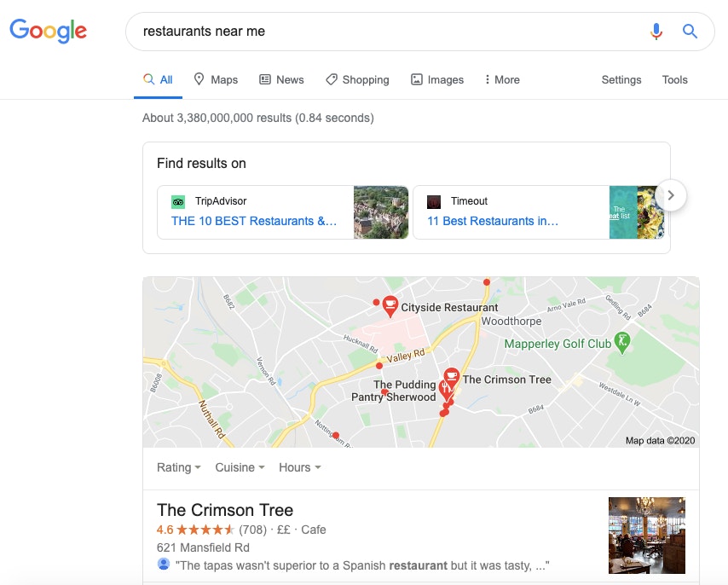The image size is (728, 585).
Task: Open the More search options menu
Action: pos(501,79)
